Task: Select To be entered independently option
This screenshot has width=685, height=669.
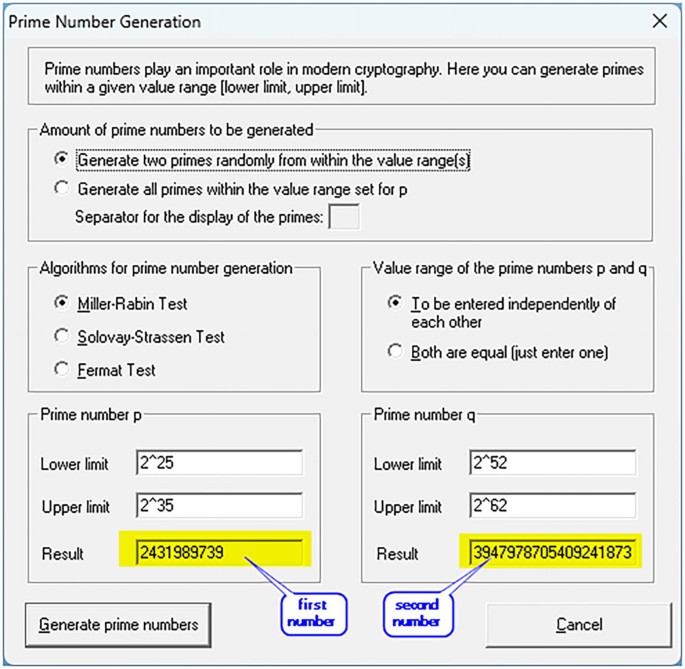Action: point(396,303)
